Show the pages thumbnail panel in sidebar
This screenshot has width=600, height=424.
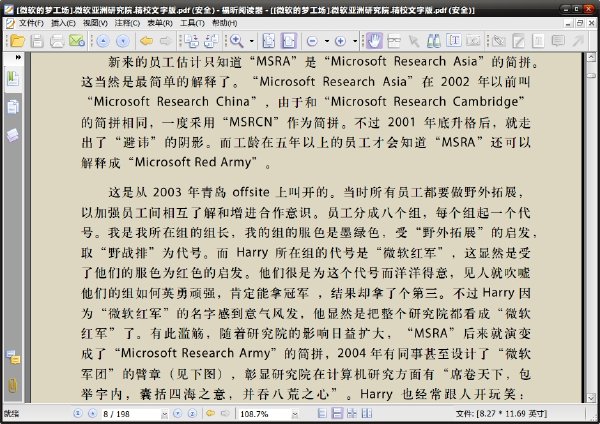point(13,107)
